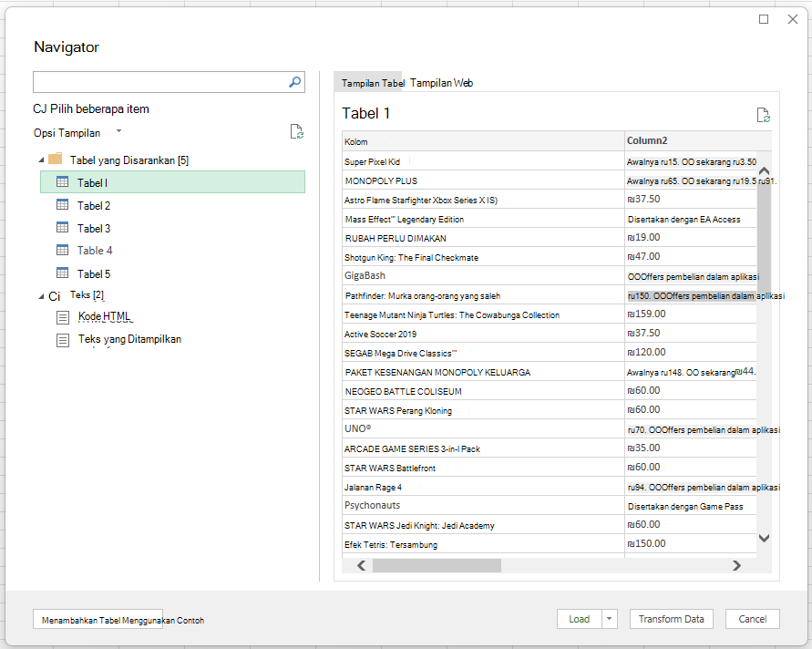Click the Teks yang Ditampilkan document icon
The height and width of the screenshot is (649, 812).
click(63, 340)
